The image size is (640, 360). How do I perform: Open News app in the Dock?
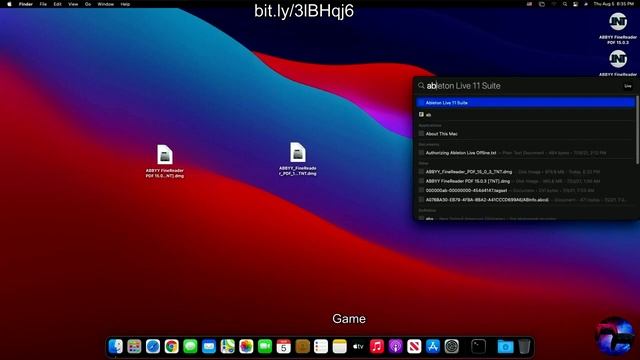tap(414, 347)
